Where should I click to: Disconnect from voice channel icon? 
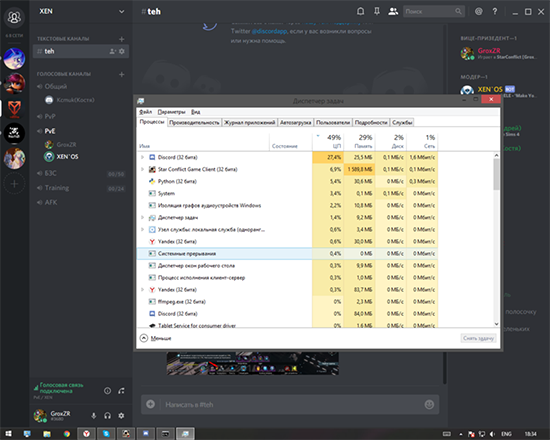click(121, 391)
